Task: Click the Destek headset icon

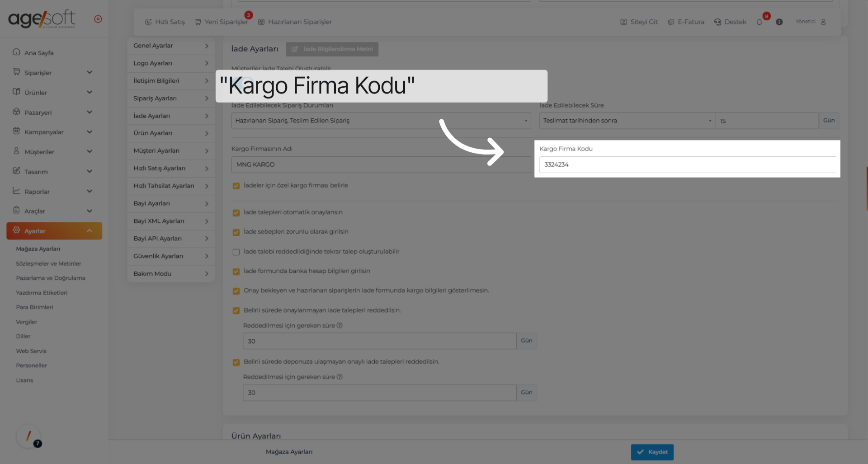Action: [x=717, y=22]
